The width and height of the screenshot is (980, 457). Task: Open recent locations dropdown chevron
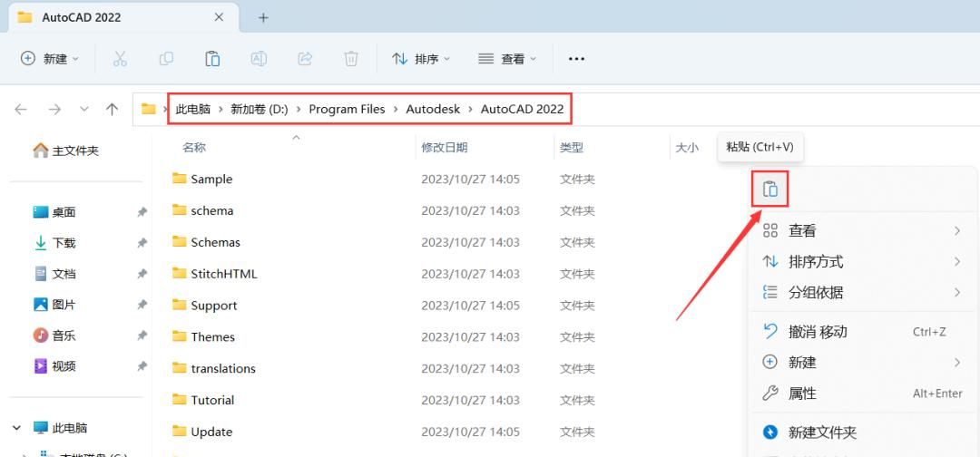click(84, 109)
